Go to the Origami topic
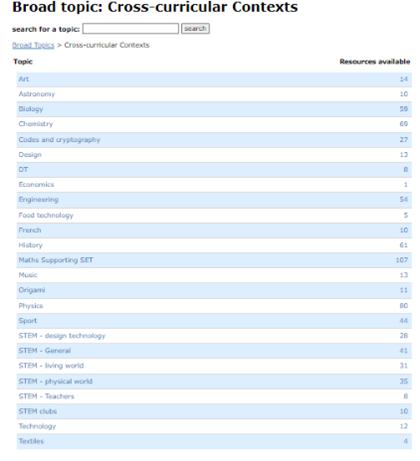 [32, 290]
